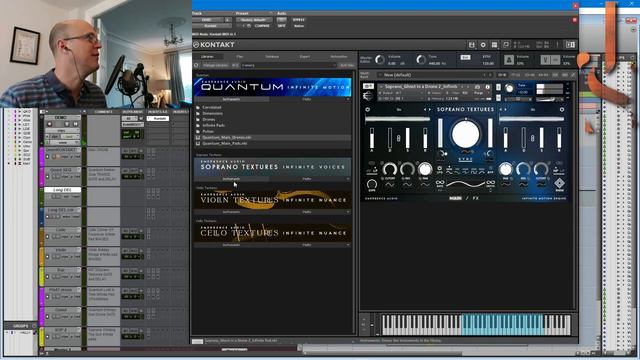This screenshot has width=640, height=360.
Task: Expand Cello Textures library options arrow
Action: (348, 245)
